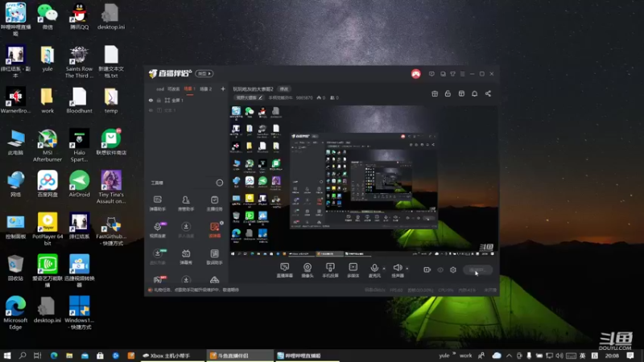This screenshot has width=644, height=362.
Task: Toggle the red 读弹幕 read-danmaku tool
Action: coord(214,230)
